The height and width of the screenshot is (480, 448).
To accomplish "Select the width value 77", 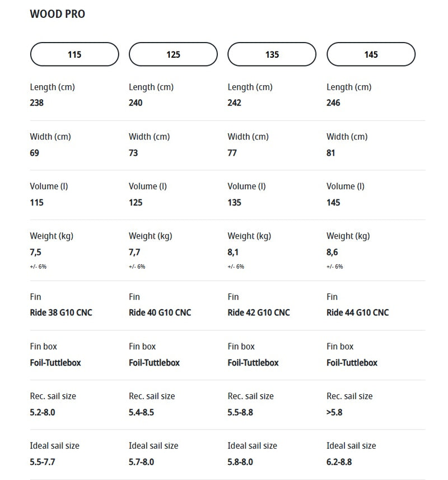I will [232, 153].
